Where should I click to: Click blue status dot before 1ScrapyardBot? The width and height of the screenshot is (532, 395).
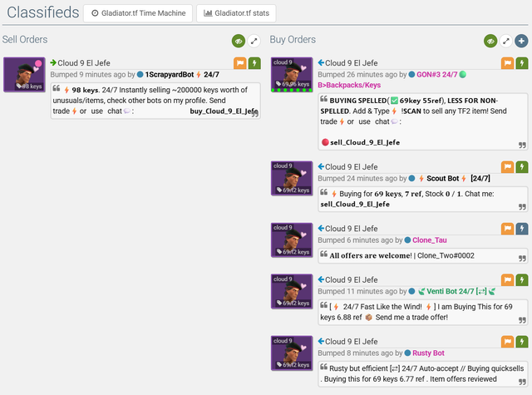coord(140,75)
